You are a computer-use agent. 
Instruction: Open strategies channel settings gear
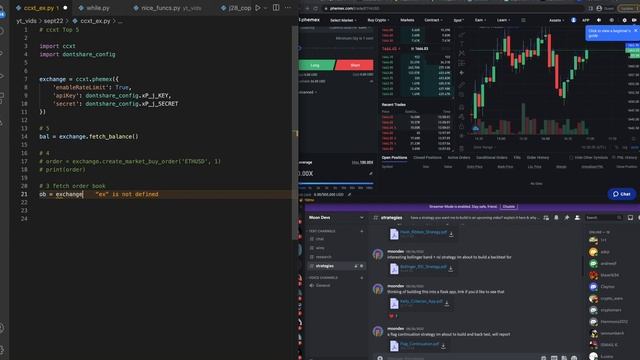tap(362, 266)
